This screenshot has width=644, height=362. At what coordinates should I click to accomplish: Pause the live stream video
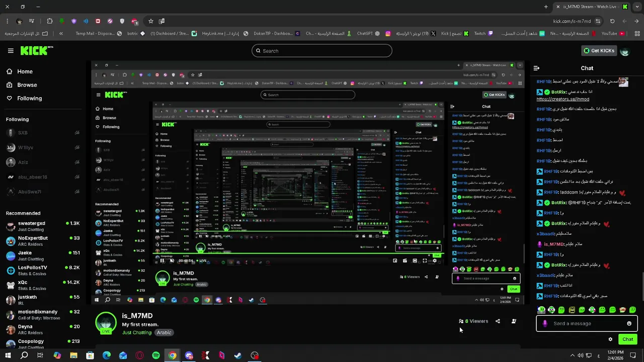(x=162, y=260)
